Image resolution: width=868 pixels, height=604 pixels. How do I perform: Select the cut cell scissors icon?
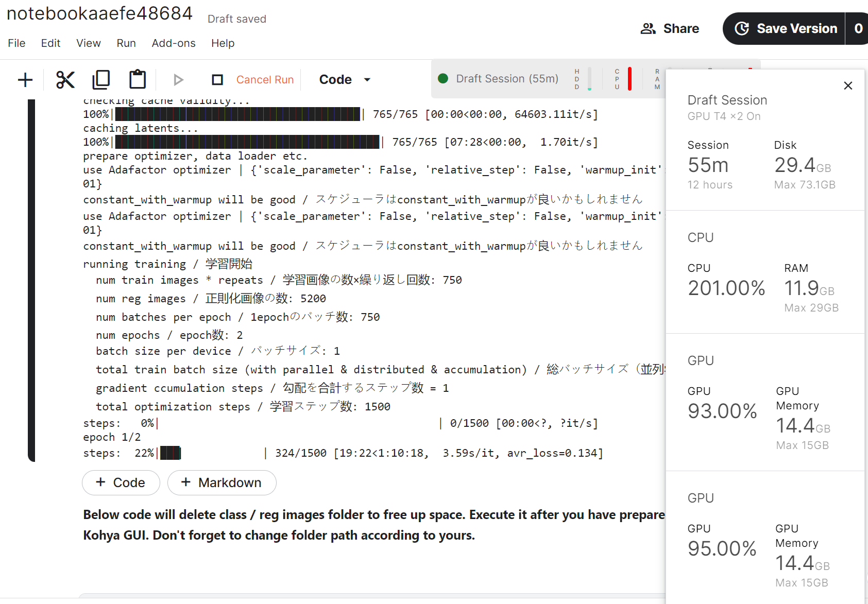[x=65, y=79]
